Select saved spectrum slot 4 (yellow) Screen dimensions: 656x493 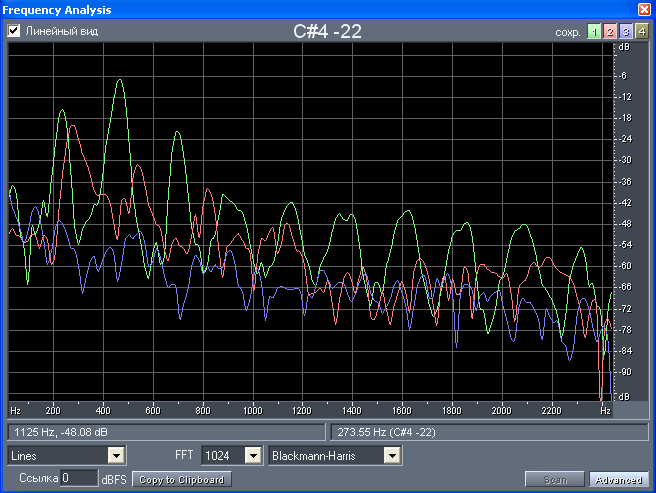pyautogui.click(x=641, y=31)
